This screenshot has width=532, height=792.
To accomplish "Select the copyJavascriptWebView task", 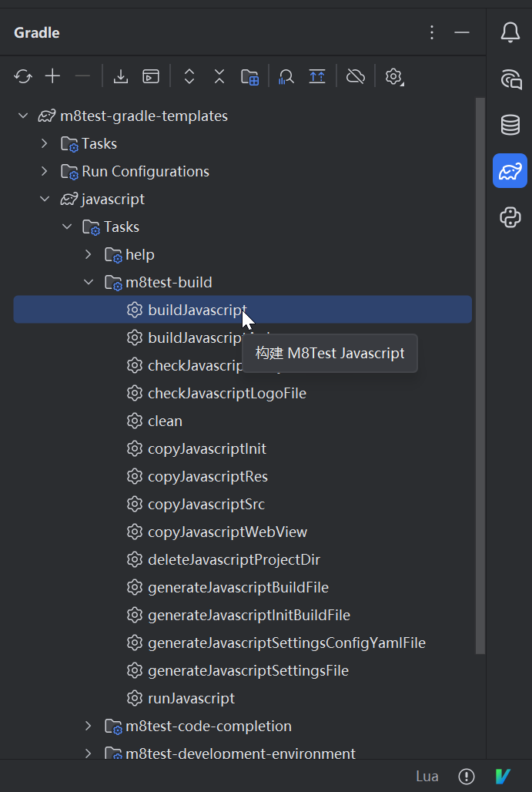I will [227, 532].
